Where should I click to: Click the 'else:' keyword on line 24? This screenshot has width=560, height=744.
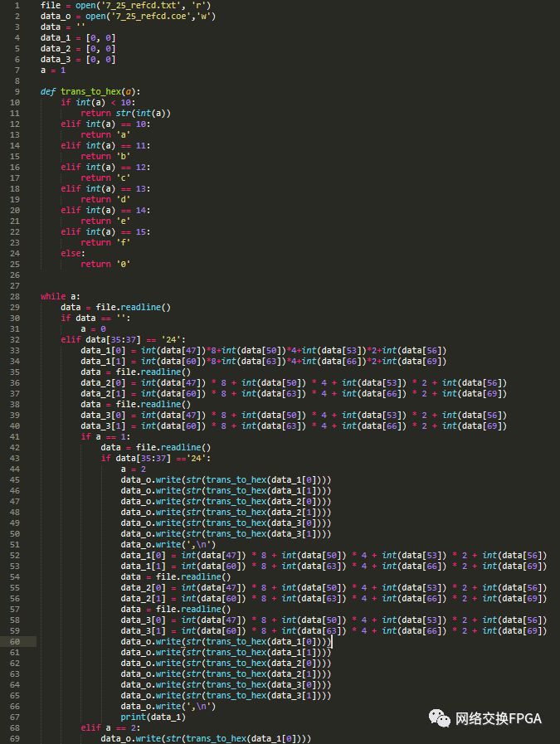coord(73,253)
